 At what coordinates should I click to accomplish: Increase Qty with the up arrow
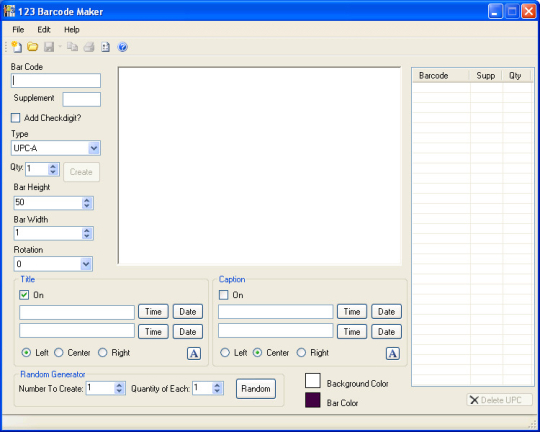(x=53, y=166)
